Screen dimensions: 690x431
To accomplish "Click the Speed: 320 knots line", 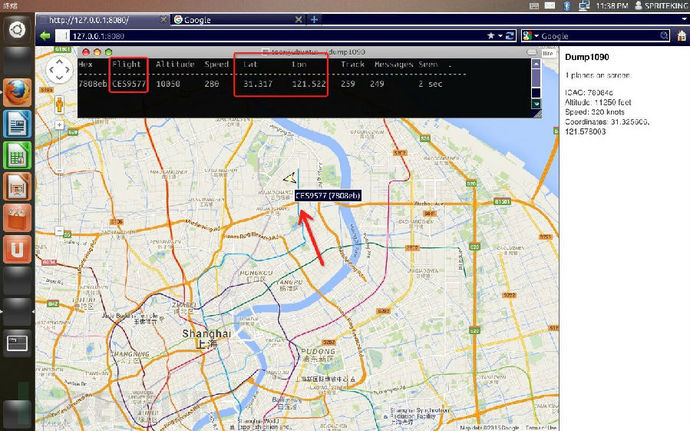I will click(x=595, y=112).
